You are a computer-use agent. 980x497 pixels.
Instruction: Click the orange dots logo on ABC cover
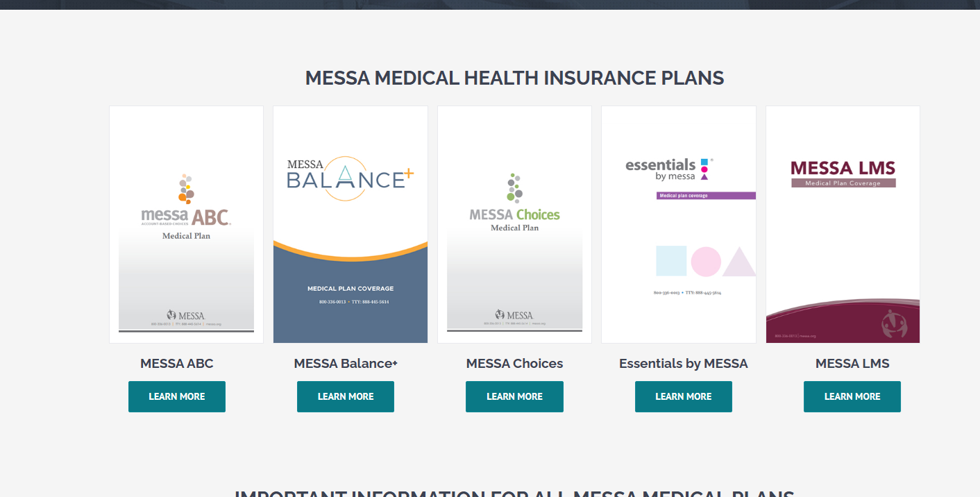[186, 188]
